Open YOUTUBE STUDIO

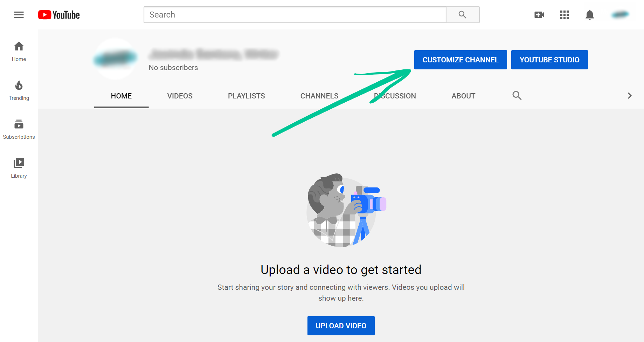(549, 60)
